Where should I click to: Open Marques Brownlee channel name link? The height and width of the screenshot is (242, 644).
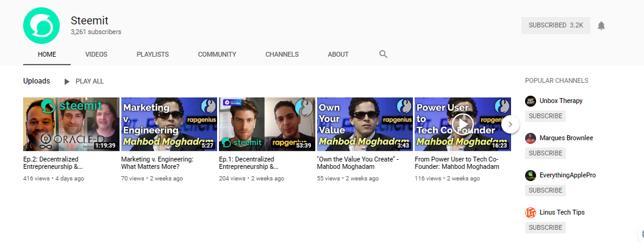pyautogui.click(x=567, y=138)
